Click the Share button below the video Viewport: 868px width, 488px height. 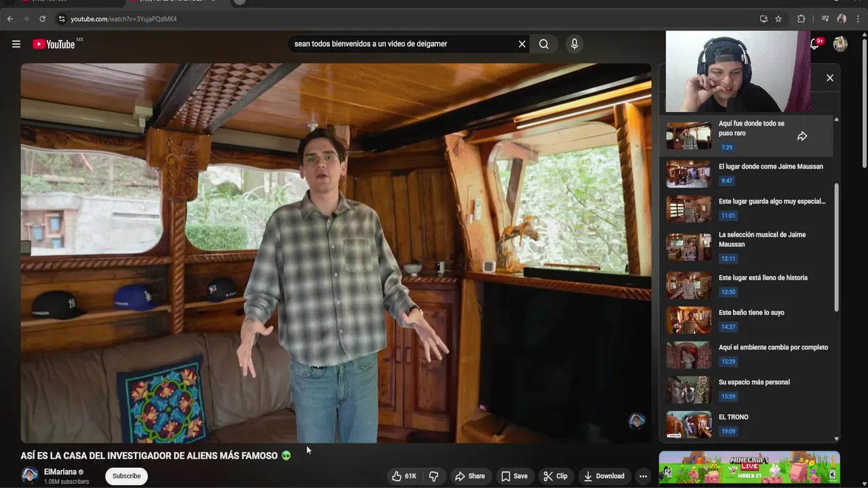tap(470, 476)
